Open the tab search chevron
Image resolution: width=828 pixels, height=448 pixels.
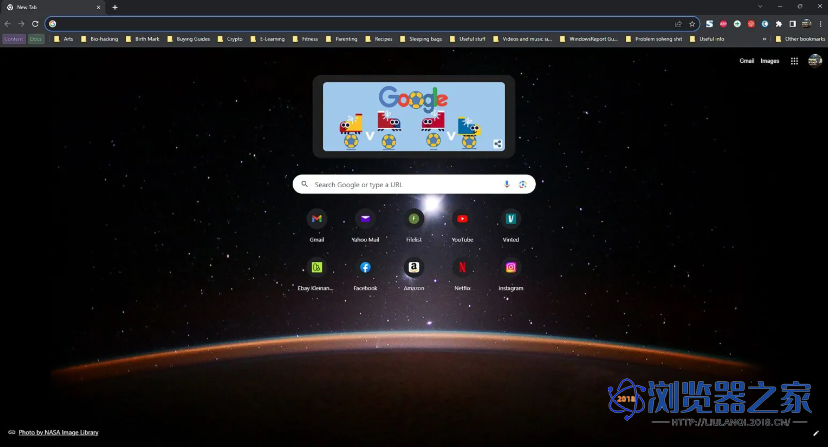pos(760,7)
